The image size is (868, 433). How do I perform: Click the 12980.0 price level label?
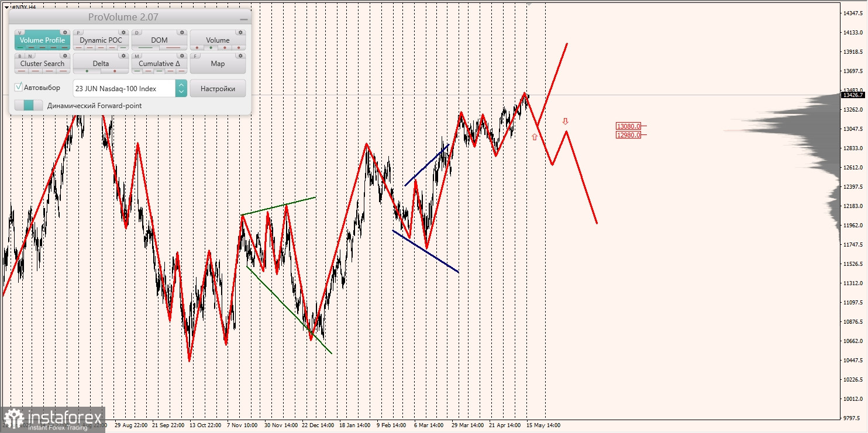[629, 134]
